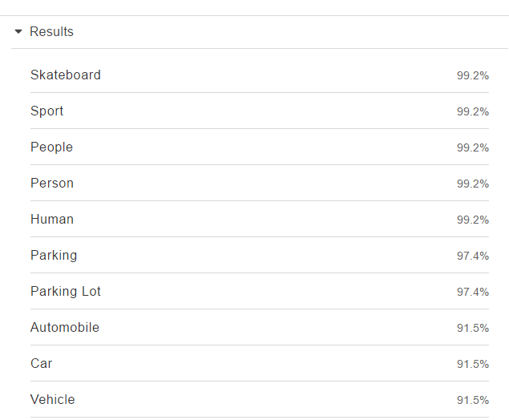This screenshot has height=420, width=509.
Task: Click Automobile's 91.5% confidence value
Action: (x=473, y=328)
